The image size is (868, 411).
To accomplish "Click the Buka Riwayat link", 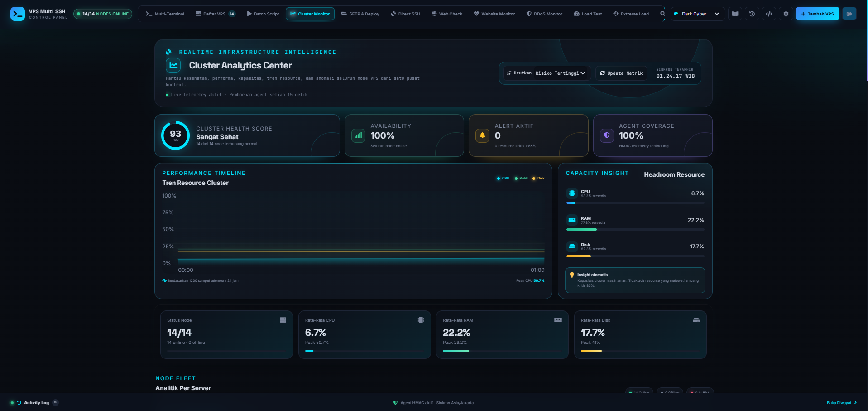I will point(842,403).
